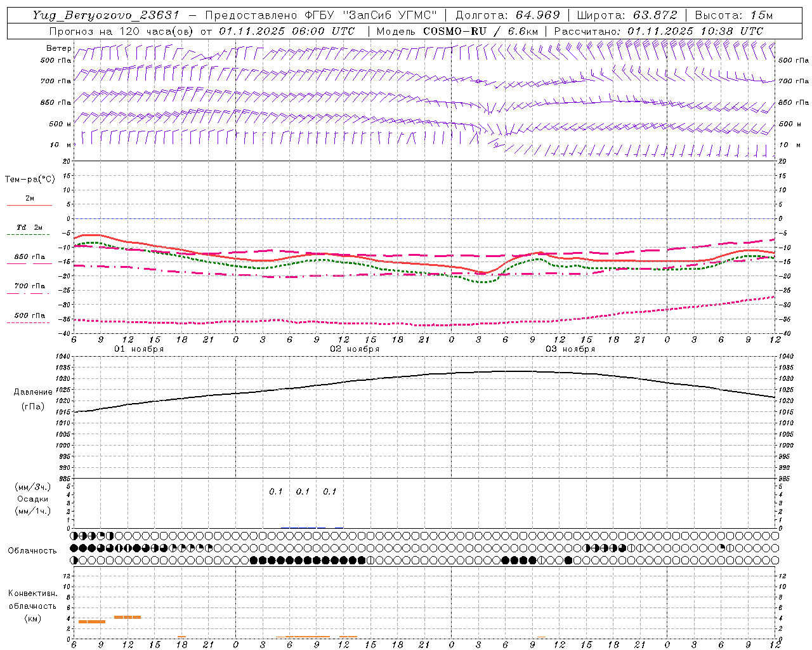This screenshot has height=650, width=812.
Task: Click the Облачность row label
Action: (x=32, y=551)
